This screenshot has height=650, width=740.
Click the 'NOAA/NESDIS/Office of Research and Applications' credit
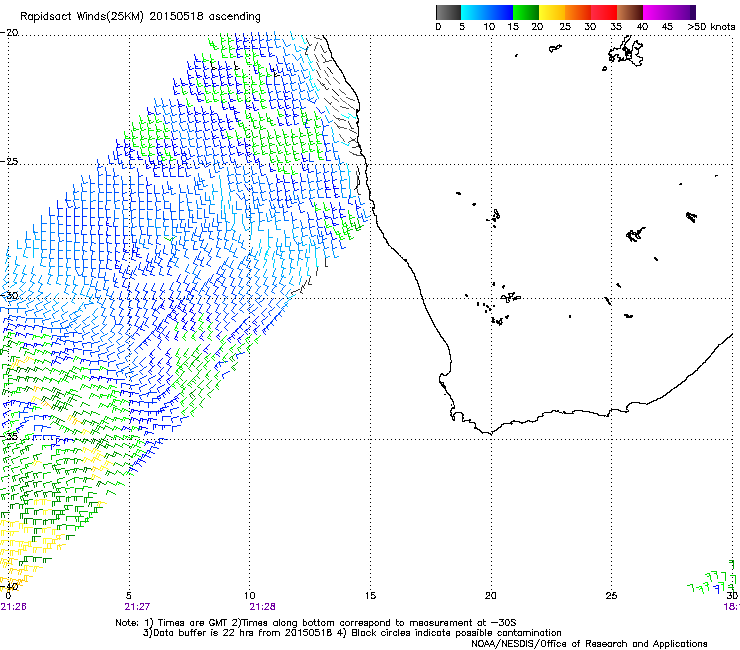pyautogui.click(x=589, y=644)
